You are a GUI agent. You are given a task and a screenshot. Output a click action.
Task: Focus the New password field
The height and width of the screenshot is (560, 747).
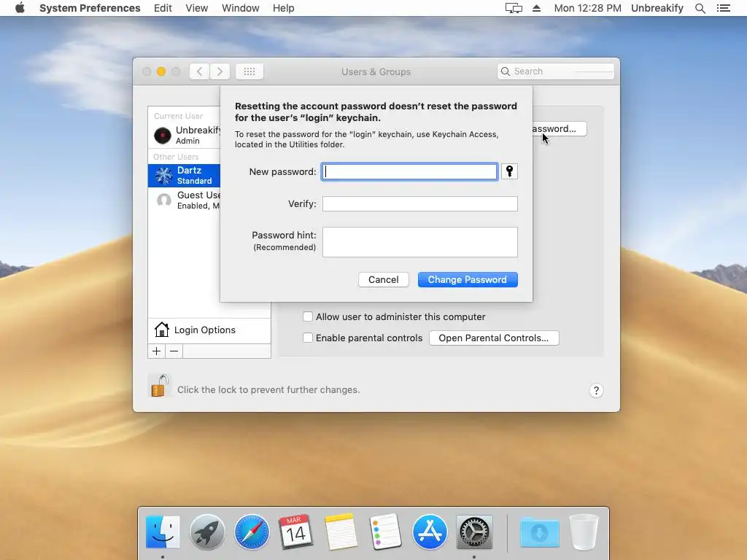click(410, 172)
